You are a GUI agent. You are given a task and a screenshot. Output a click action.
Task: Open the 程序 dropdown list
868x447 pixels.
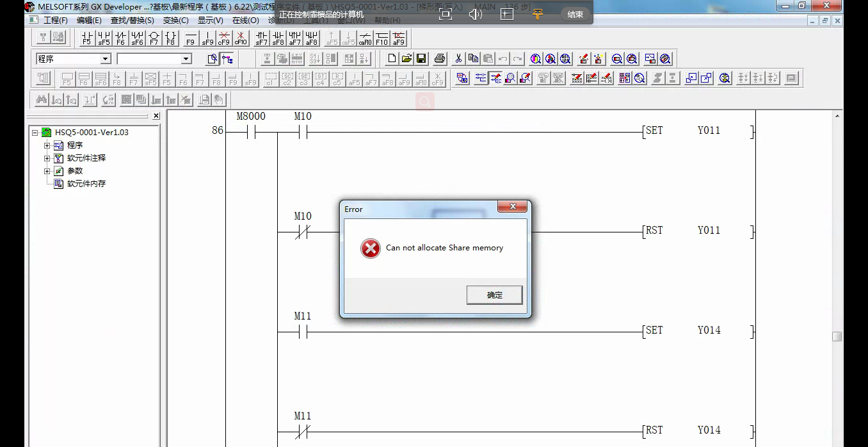106,59
